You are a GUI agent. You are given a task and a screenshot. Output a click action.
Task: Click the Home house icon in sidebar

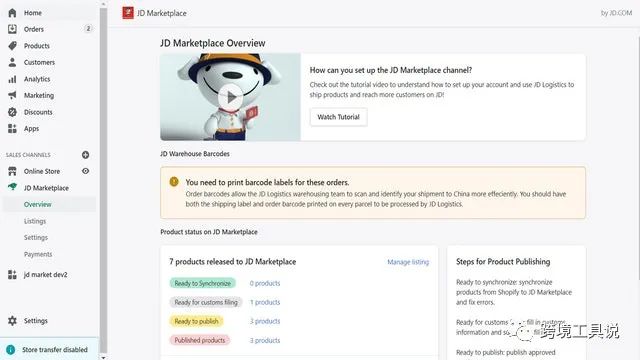pos(12,13)
